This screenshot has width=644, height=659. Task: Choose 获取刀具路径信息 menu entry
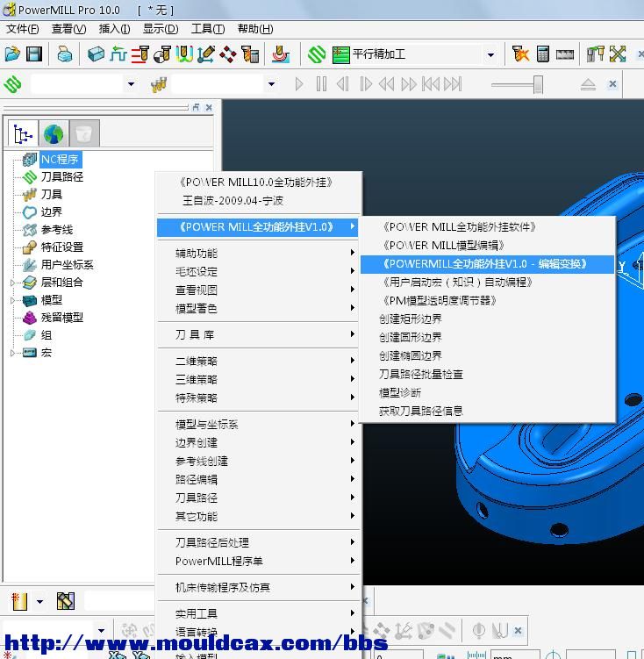(x=488, y=411)
